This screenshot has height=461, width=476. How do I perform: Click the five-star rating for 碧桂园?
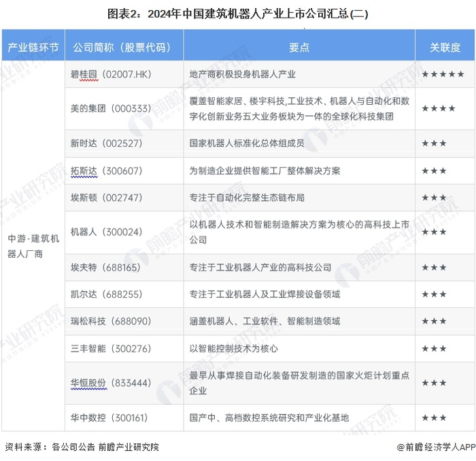(443, 74)
